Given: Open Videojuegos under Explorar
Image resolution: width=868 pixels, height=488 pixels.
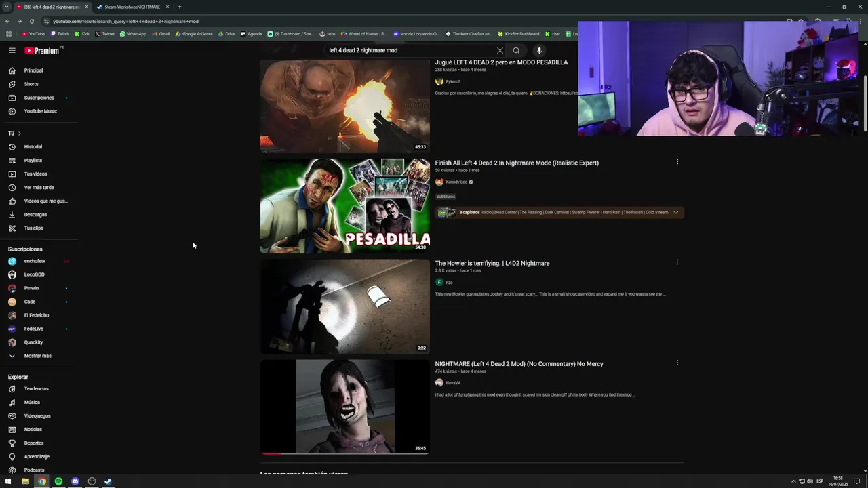Looking at the screenshot, I should pos(39,415).
